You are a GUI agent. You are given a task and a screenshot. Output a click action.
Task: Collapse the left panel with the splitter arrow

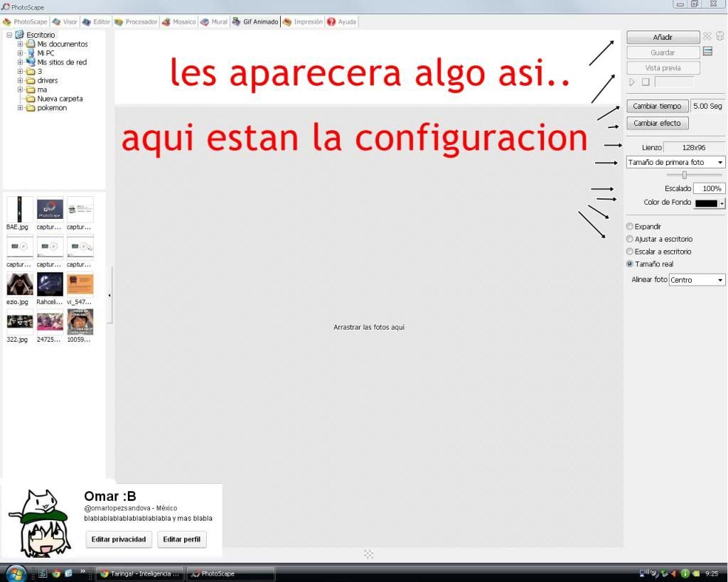click(x=109, y=295)
